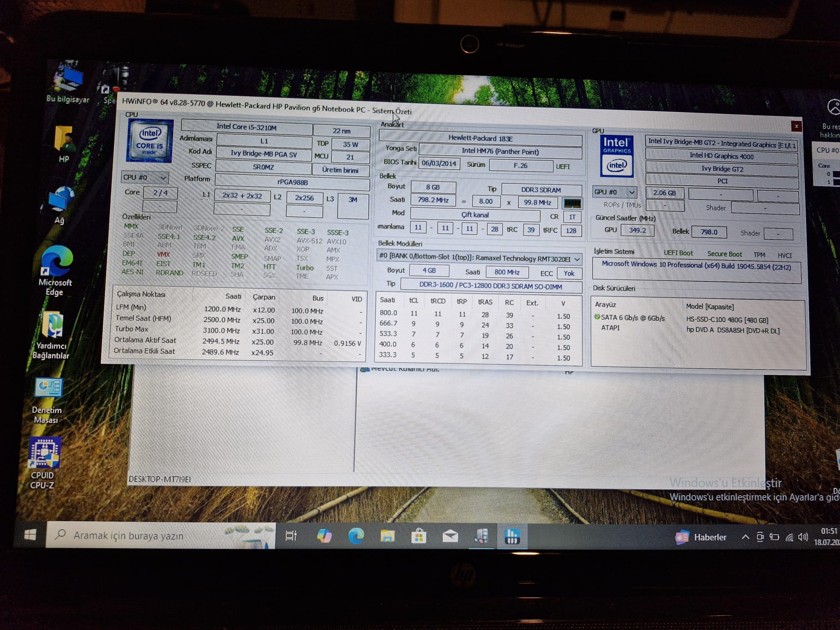This screenshot has height=630, width=840.
Task: Switch to the HWiNFO taskbar icon
Action: 512,537
